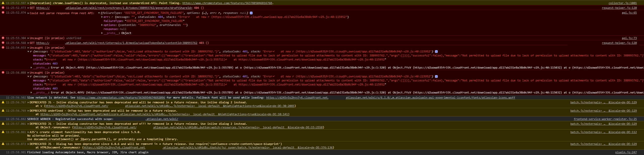Expand __proto__ Error of the 11:25:54.933 object
Image resolution: width=644 pixels, height=155 pixels.
coord(31,68)
